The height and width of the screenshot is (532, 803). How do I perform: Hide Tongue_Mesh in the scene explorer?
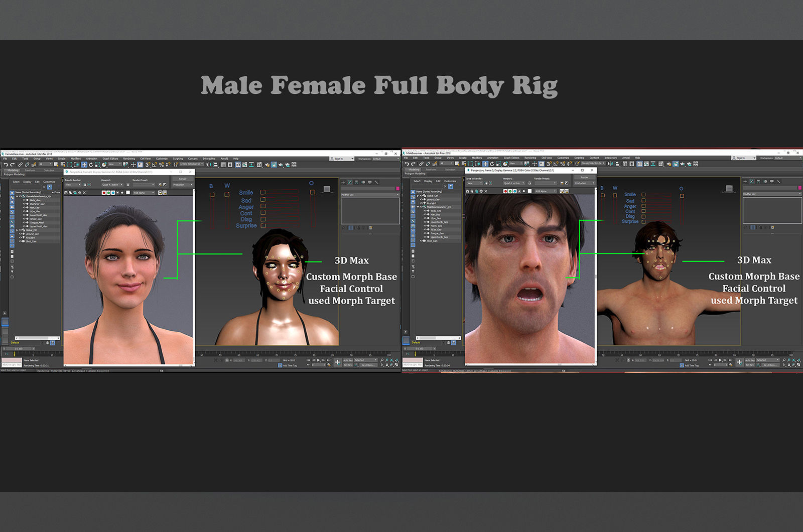click(x=24, y=222)
